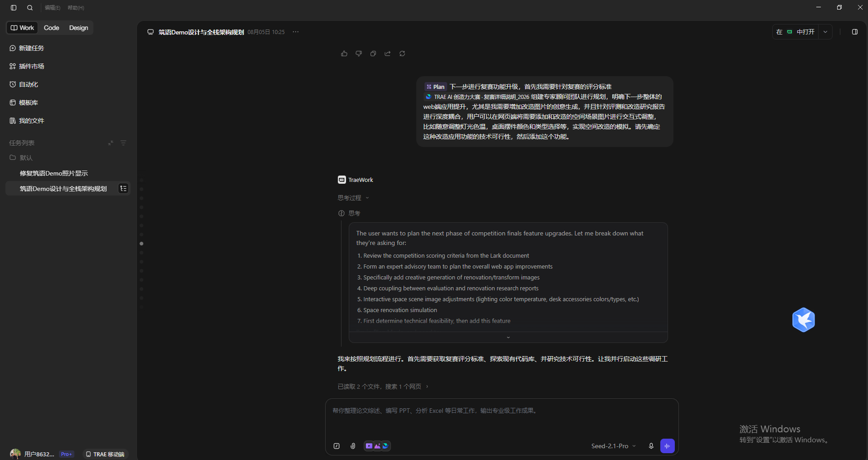Expand the thinking box with the bottom chevron

(508, 337)
